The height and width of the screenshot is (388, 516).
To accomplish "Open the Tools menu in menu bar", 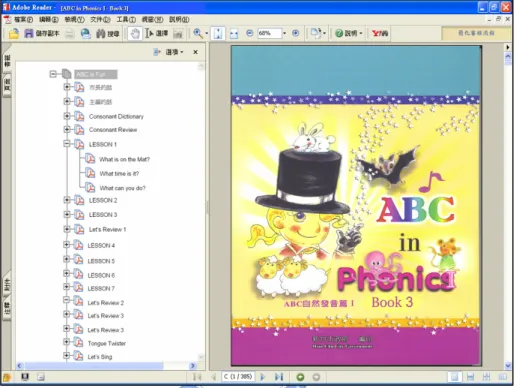I will tap(126, 20).
